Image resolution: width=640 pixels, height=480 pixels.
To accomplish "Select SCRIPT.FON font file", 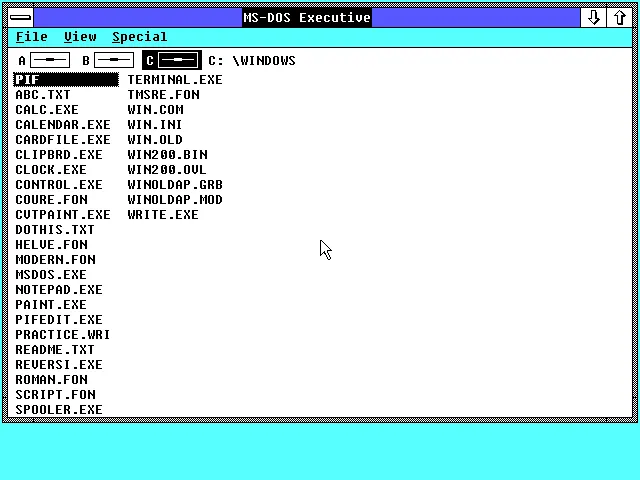I will tap(56, 395).
